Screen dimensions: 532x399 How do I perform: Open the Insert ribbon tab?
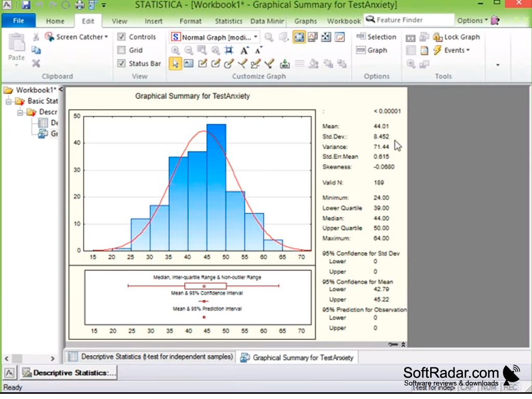(x=153, y=21)
